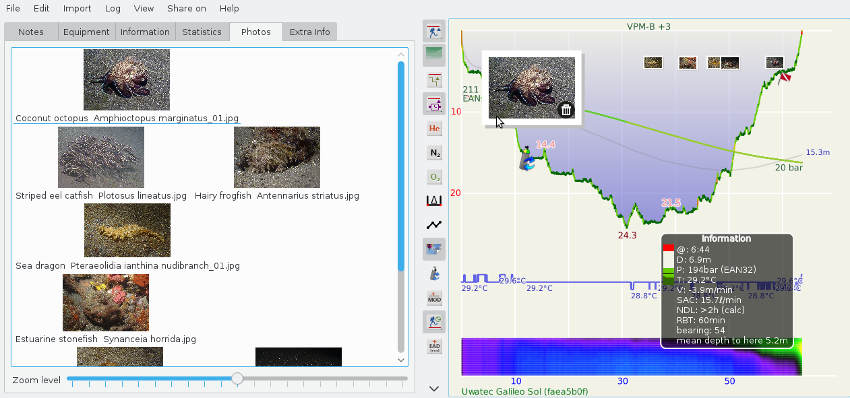Toggle N₂ partial pressure graph
This screenshot has width=850, height=398.
point(434,153)
